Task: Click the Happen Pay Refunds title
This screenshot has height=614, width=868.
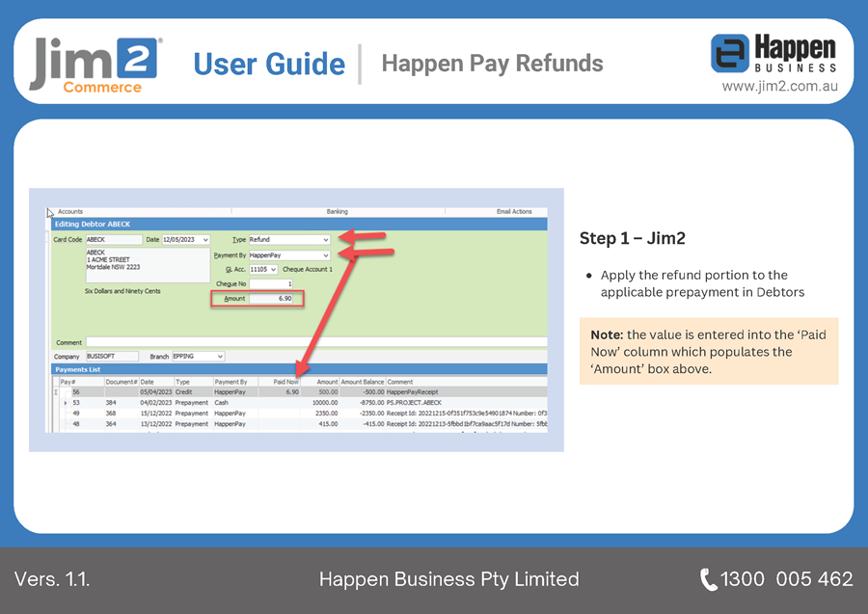Action: pyautogui.click(x=492, y=64)
